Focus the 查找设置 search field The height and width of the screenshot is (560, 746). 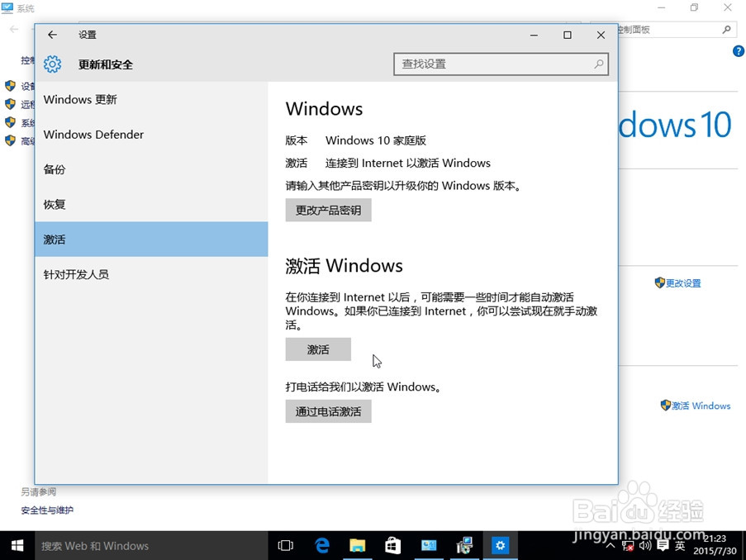point(501,64)
